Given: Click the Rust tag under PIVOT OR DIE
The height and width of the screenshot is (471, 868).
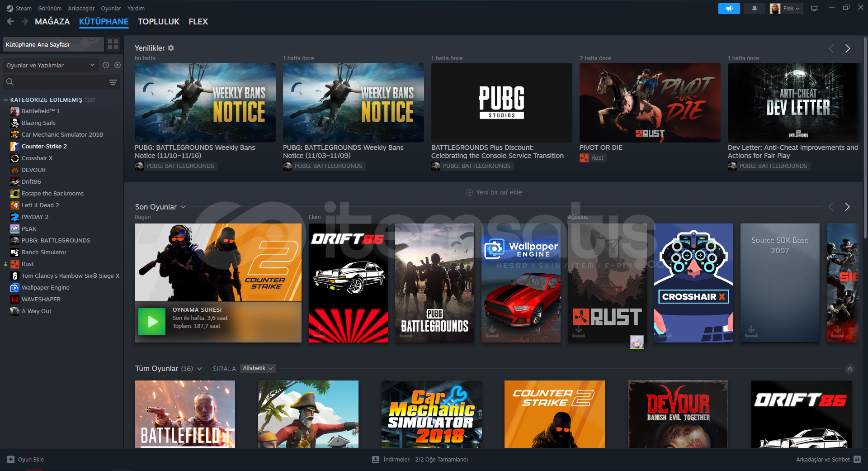Looking at the screenshot, I should (593, 158).
